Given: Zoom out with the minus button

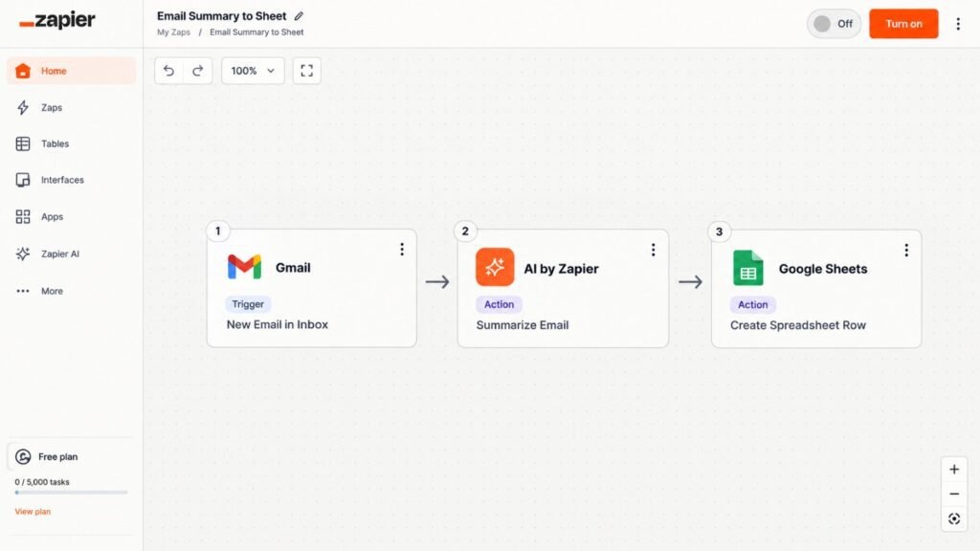Looking at the screenshot, I should pyautogui.click(x=954, y=495).
